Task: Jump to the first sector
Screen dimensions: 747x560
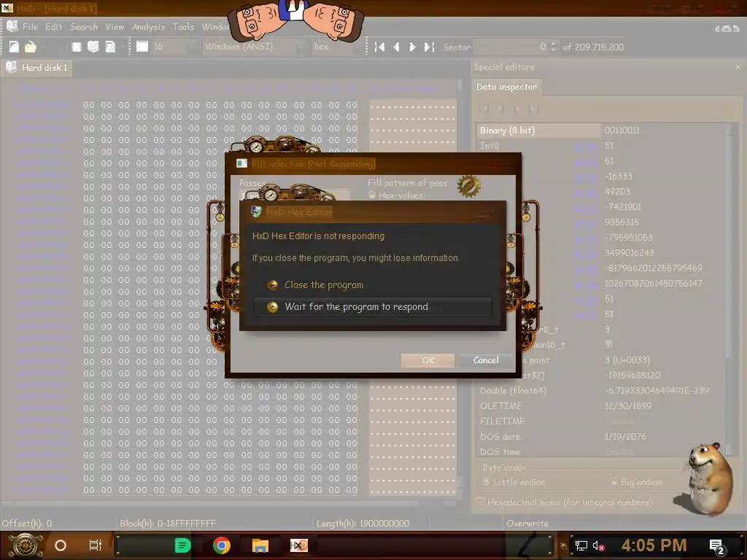Action: tap(379, 47)
